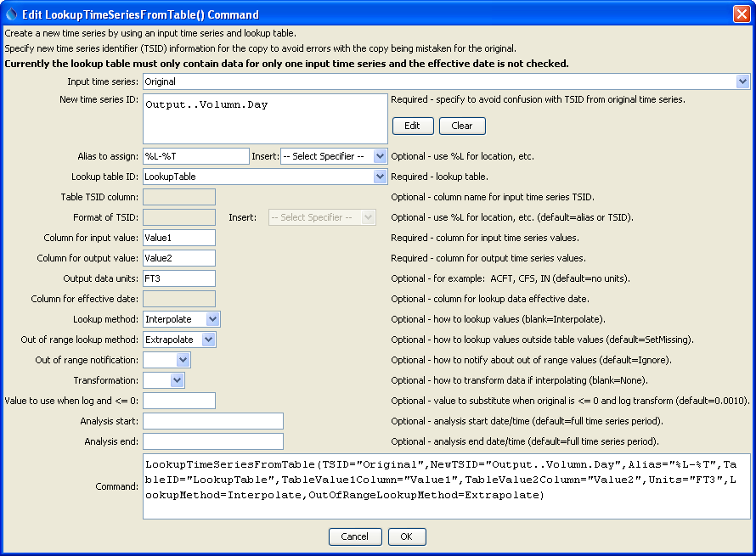Click the Edit button for the time series ID
The width and height of the screenshot is (756, 556).
click(x=413, y=126)
